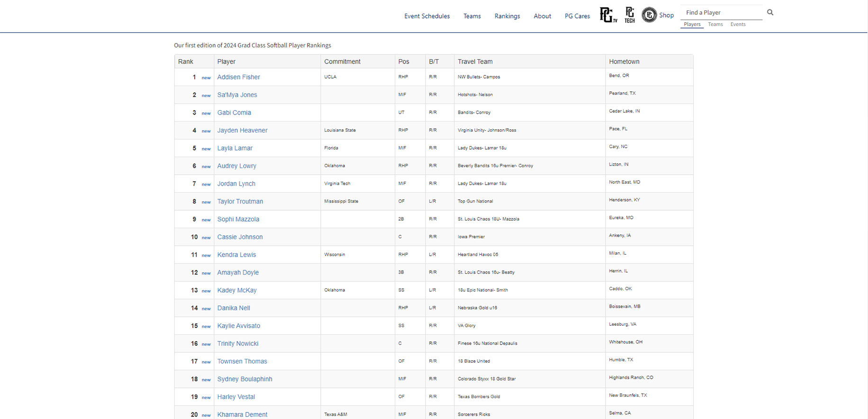Open Townsen Thomas player profile
868x419 pixels.
click(242, 361)
